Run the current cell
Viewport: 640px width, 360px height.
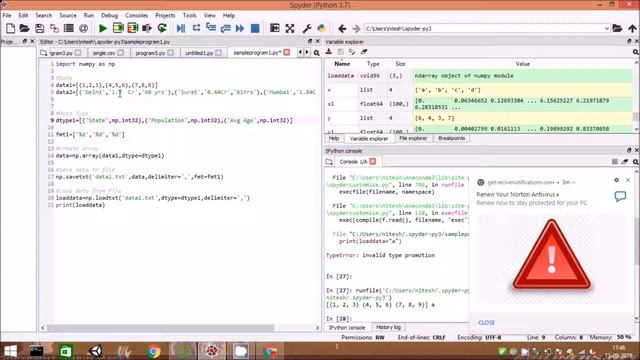coord(118,28)
